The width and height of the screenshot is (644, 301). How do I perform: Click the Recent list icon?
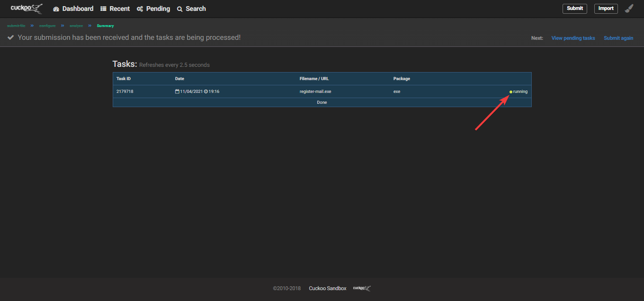(x=103, y=9)
